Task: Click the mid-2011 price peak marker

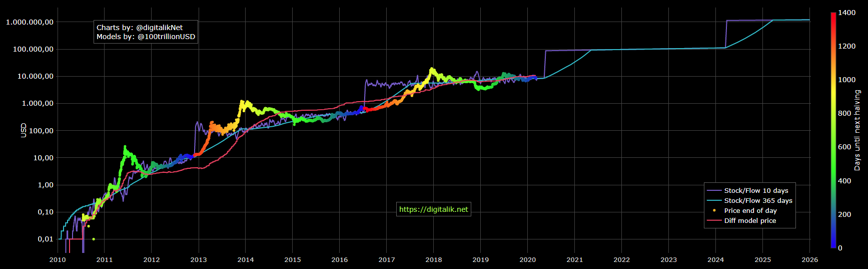Action: 125,147
